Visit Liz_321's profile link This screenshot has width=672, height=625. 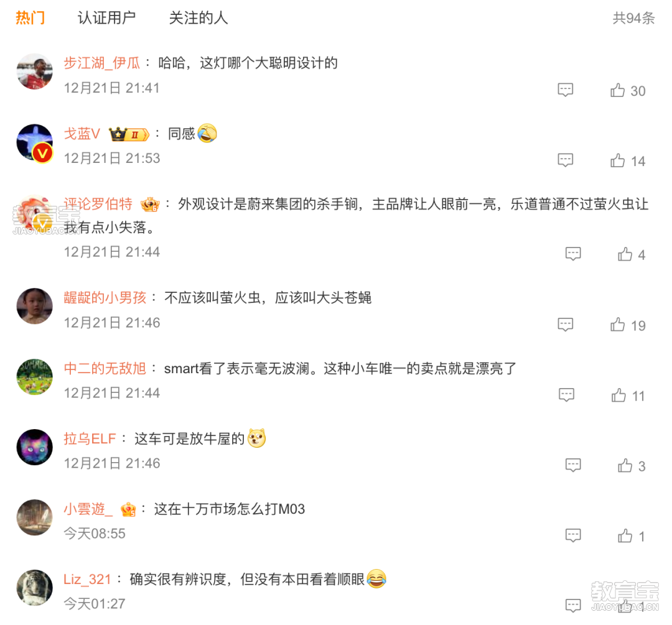pyautogui.click(x=88, y=579)
